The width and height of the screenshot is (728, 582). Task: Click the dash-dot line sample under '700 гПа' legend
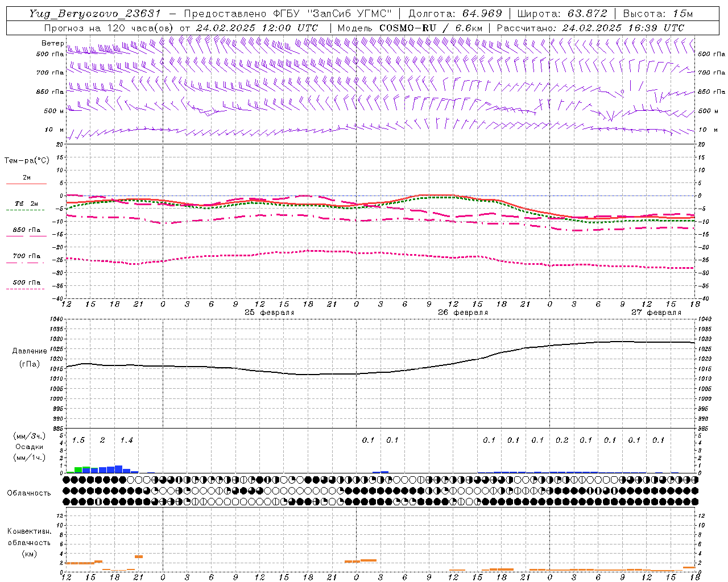[25, 263]
